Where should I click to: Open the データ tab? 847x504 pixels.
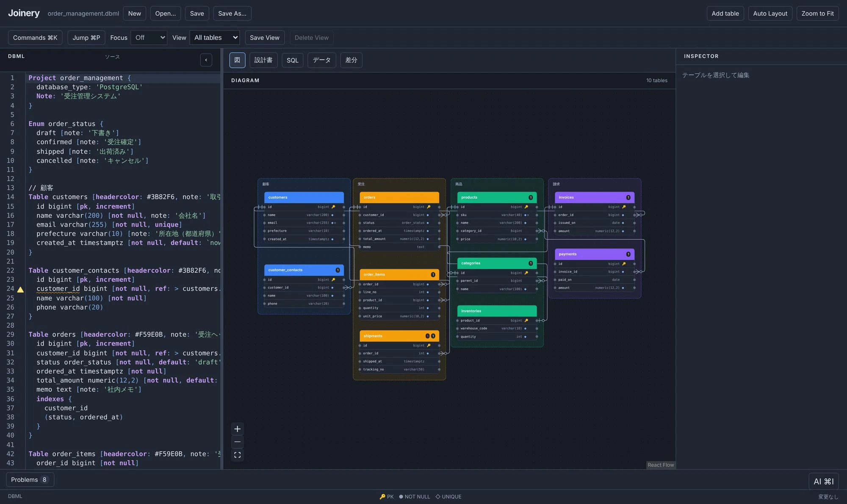pyautogui.click(x=322, y=60)
